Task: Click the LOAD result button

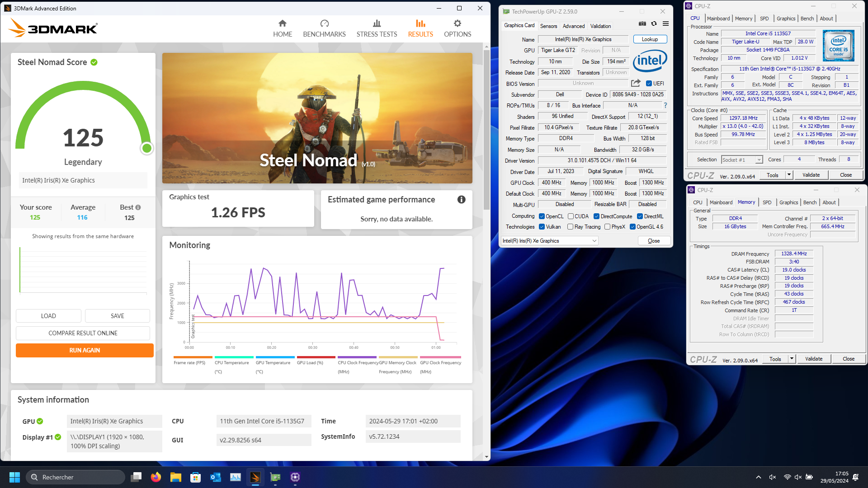Action: pos(48,316)
